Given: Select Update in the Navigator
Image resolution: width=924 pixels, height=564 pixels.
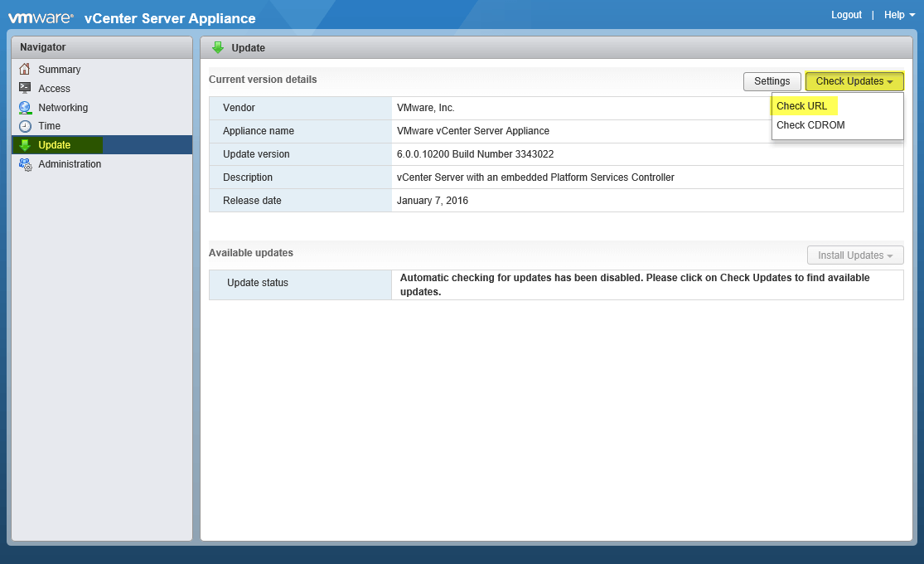Looking at the screenshot, I should click(x=102, y=144).
